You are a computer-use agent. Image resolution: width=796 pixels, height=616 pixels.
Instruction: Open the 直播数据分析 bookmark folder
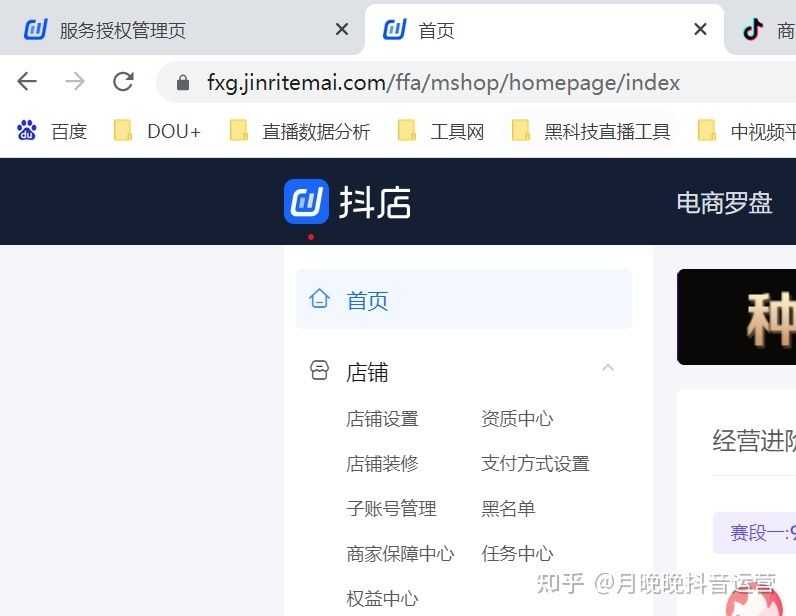point(300,132)
